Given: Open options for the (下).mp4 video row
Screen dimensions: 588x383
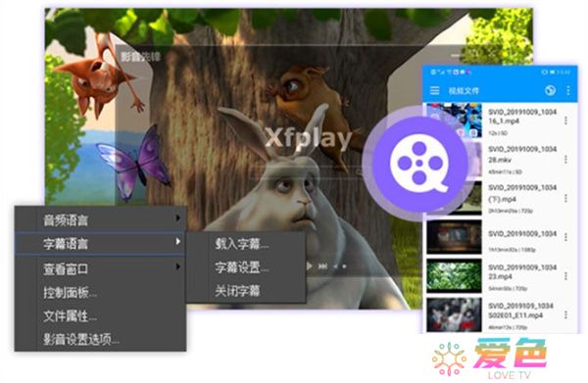Looking at the screenshot, I should 565,198.
